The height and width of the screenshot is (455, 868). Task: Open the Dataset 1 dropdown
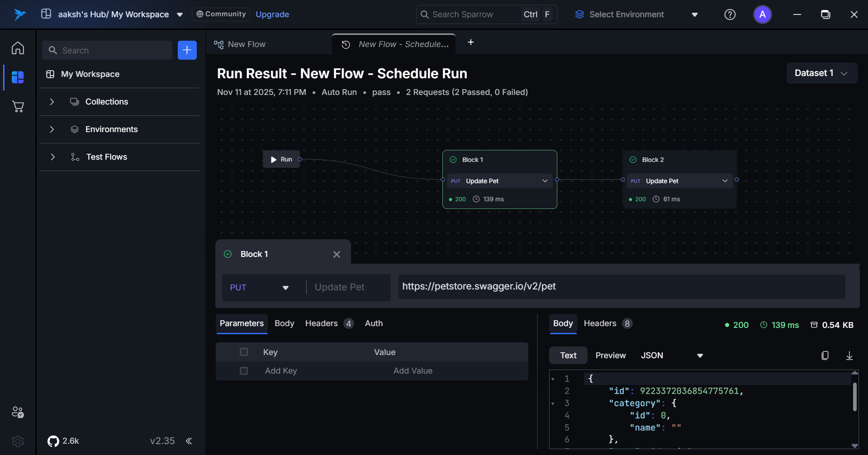(821, 73)
